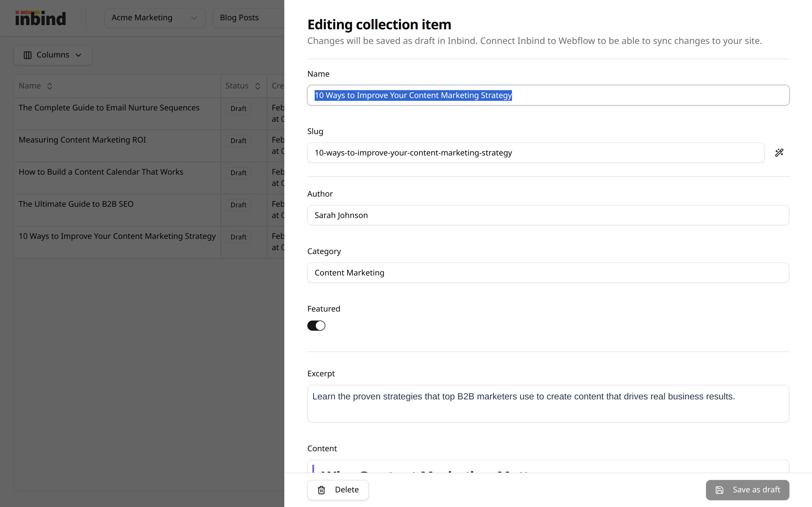Toggle the Featured switch off

tap(316, 326)
